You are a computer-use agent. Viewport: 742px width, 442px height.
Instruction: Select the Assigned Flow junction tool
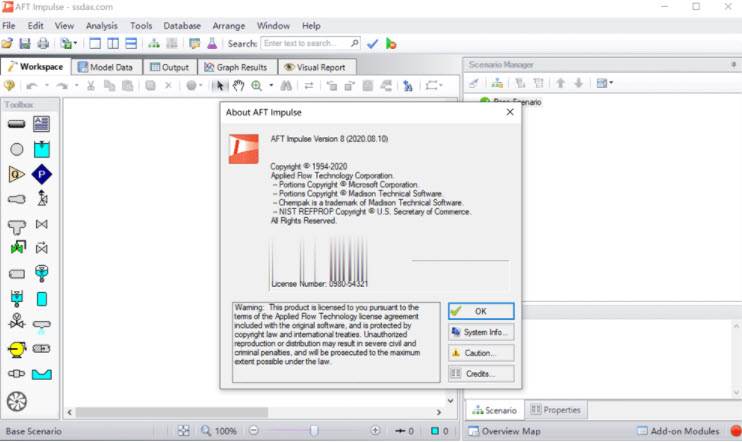[17, 174]
